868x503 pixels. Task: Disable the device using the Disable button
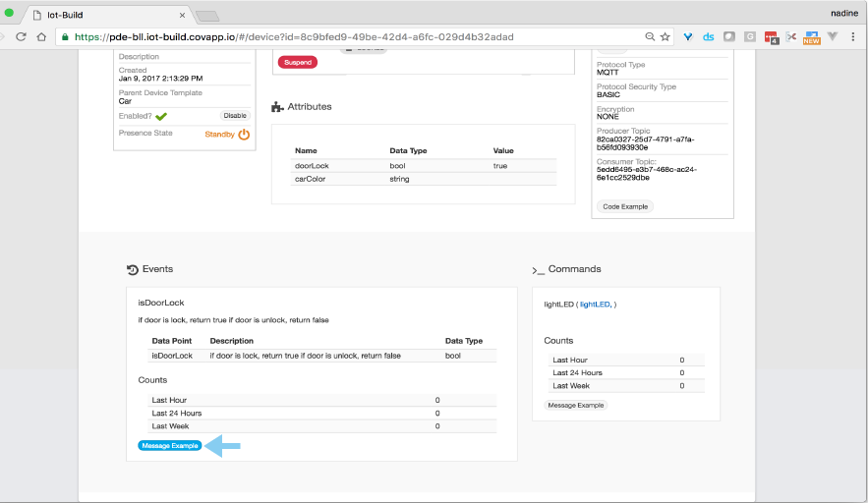(x=235, y=116)
